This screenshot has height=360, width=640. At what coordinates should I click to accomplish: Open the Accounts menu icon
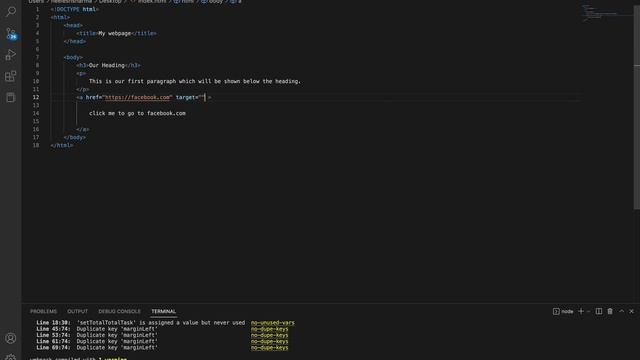pos(11,338)
